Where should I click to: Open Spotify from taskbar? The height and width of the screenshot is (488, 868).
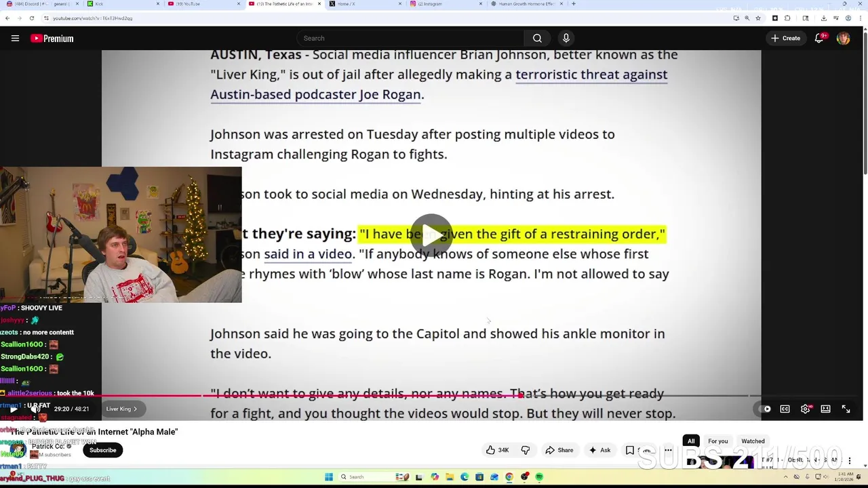pyautogui.click(x=539, y=477)
